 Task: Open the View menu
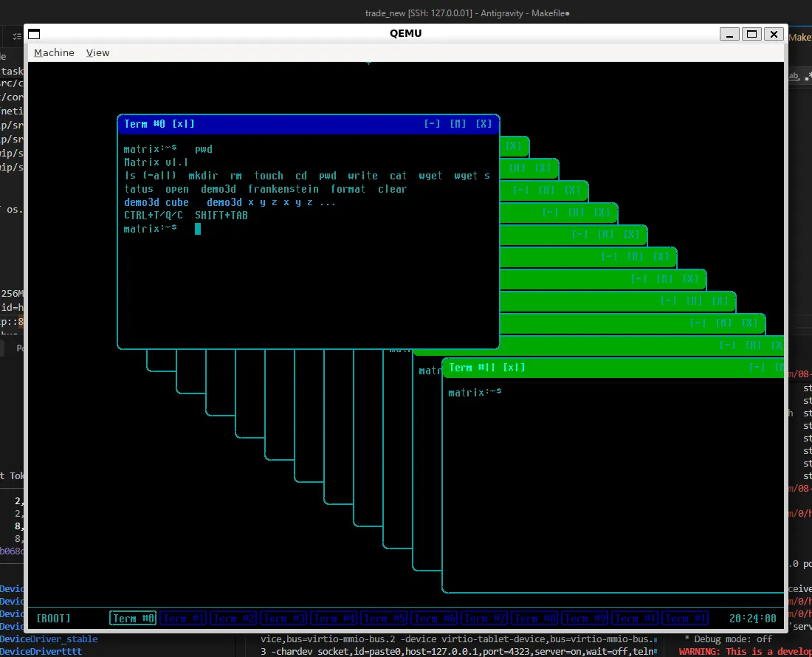pos(97,53)
